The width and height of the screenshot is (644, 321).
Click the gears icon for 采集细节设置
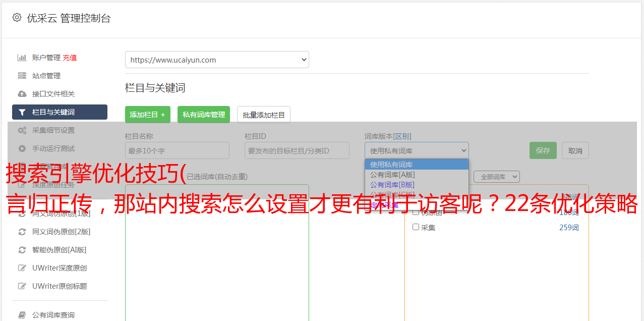pyautogui.click(x=22, y=130)
